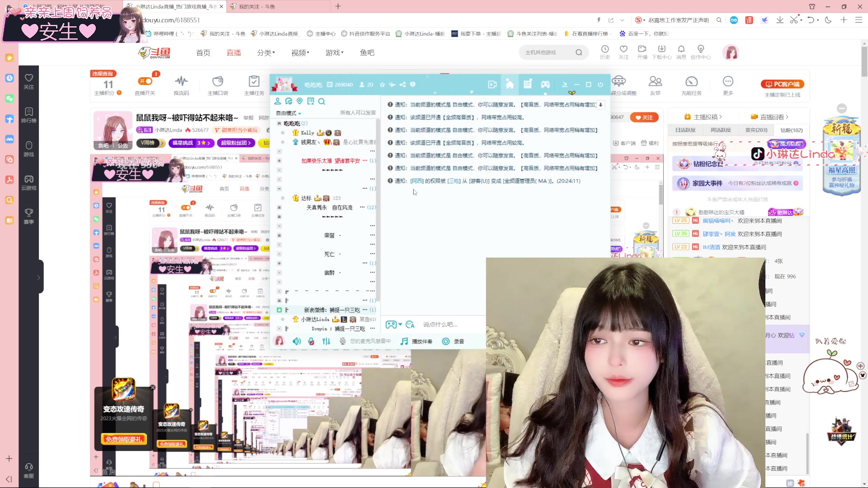Open the 关注 heart icon in Douyu header
868x488 pixels.
(x=623, y=52)
